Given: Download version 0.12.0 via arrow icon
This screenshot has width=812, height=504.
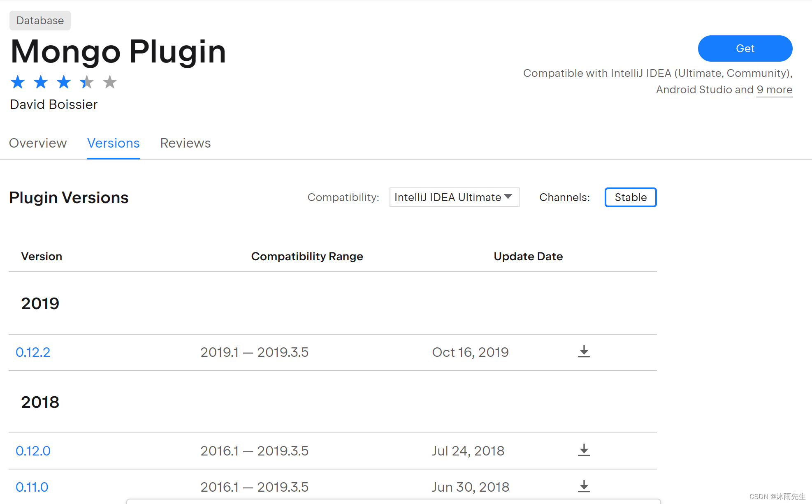Looking at the screenshot, I should (584, 450).
